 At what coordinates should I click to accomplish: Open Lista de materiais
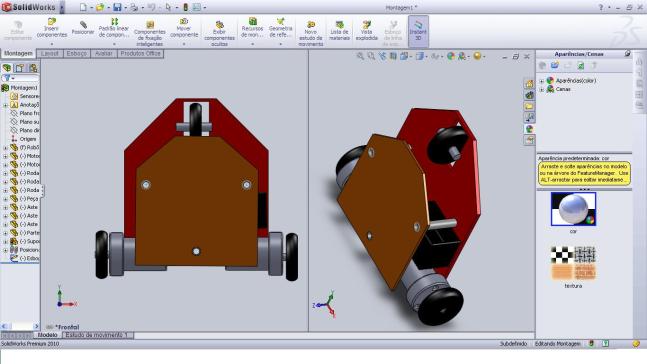click(340, 31)
